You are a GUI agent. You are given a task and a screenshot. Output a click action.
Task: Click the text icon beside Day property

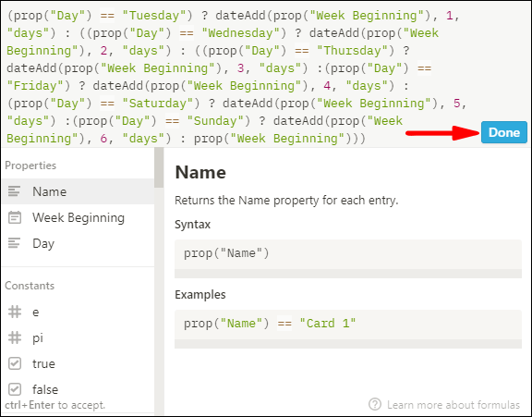14,243
